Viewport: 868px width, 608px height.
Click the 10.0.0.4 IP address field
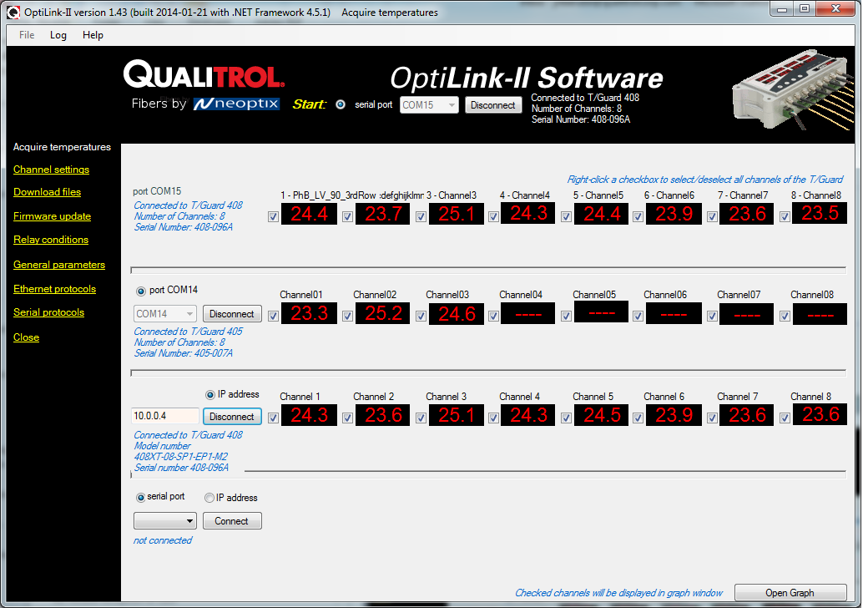pos(165,417)
